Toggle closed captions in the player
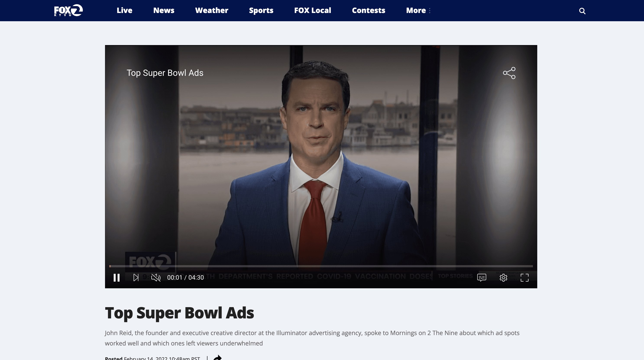This screenshot has width=644, height=360. 482,277
